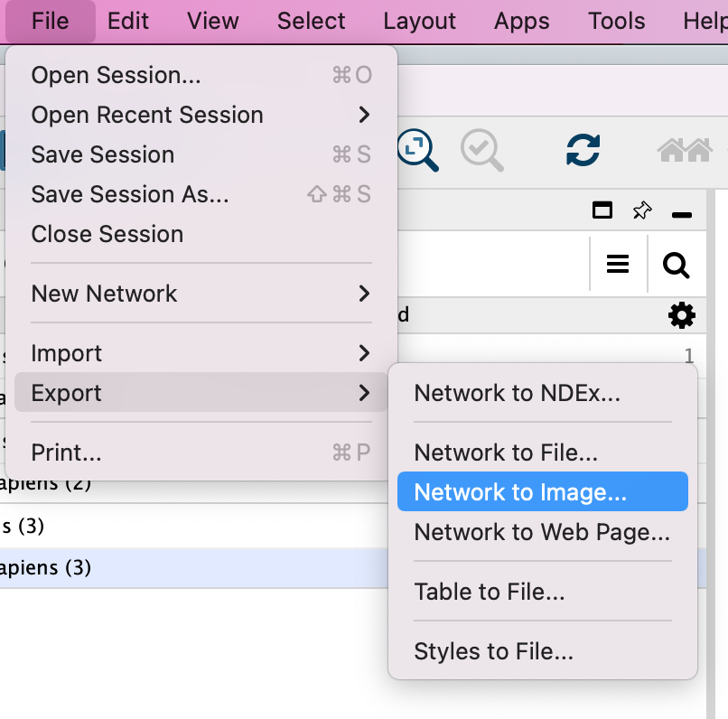Viewport: 728px width, 719px height.
Task: Float the panel using the window icon
Action: [602, 211]
